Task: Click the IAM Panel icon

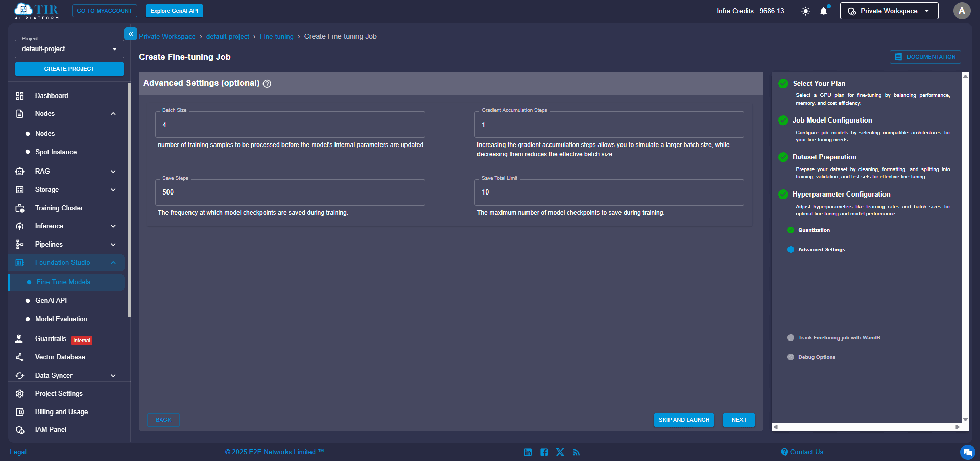Action: [20, 430]
